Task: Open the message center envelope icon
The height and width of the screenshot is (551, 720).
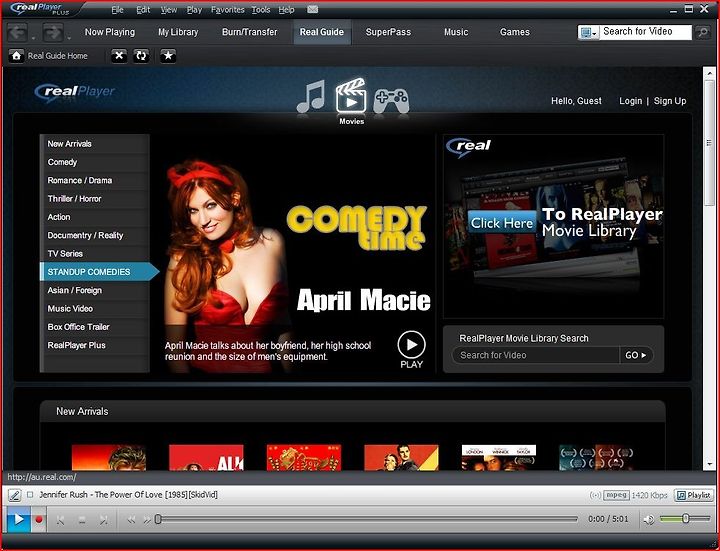Action: pos(312,9)
